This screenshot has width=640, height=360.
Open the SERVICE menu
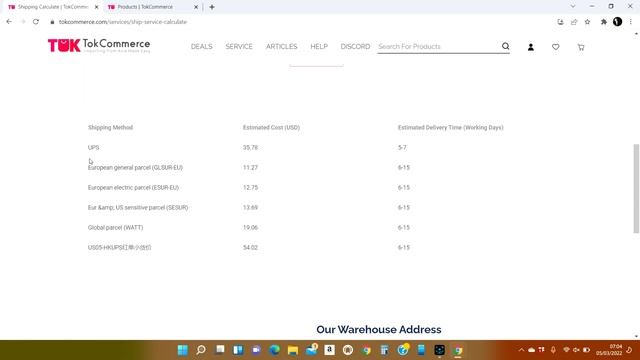pyautogui.click(x=239, y=47)
